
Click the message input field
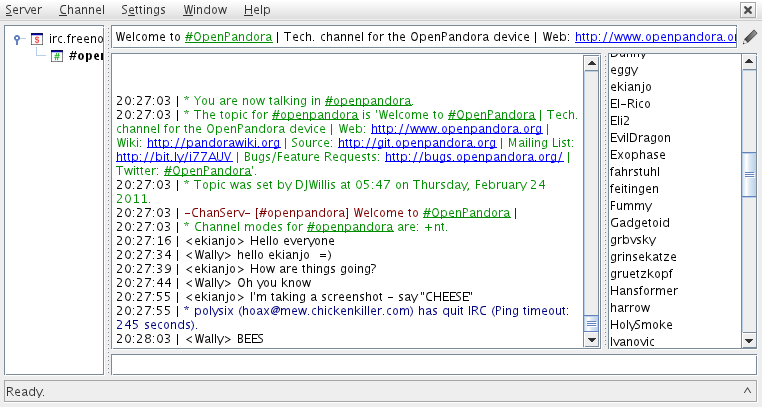click(432, 365)
